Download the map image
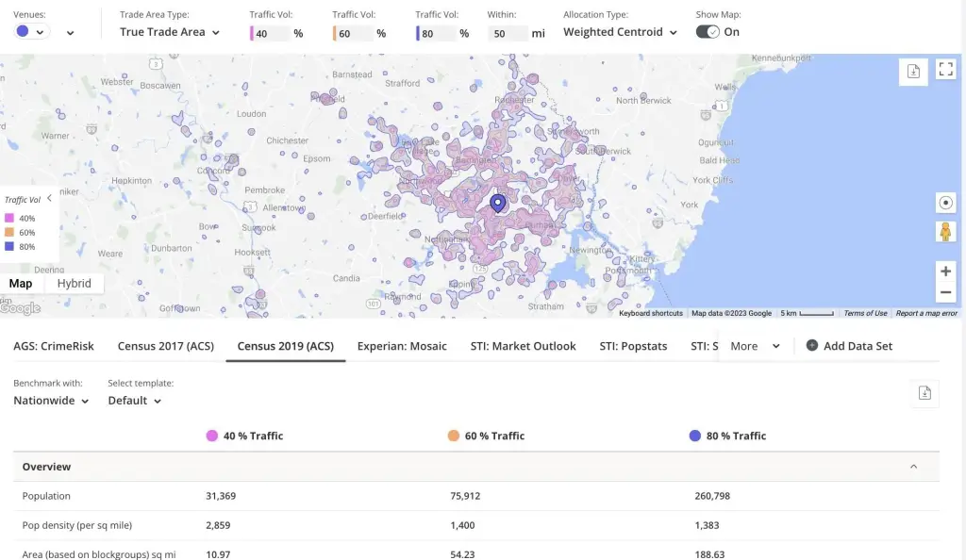The image size is (966, 560). 912,71
